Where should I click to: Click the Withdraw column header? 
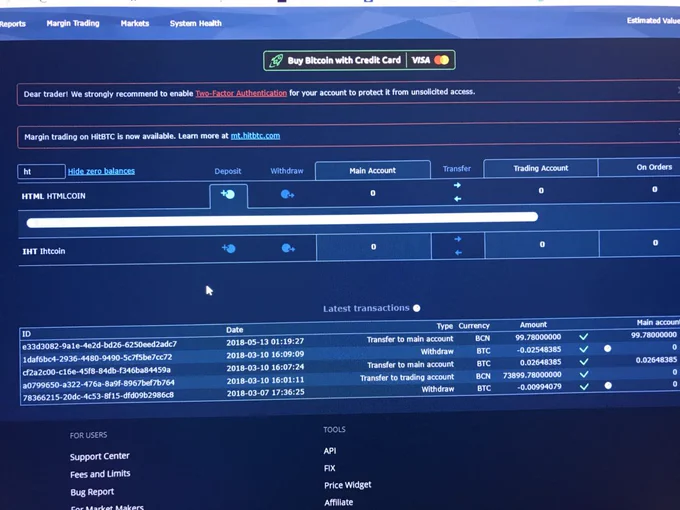287,171
